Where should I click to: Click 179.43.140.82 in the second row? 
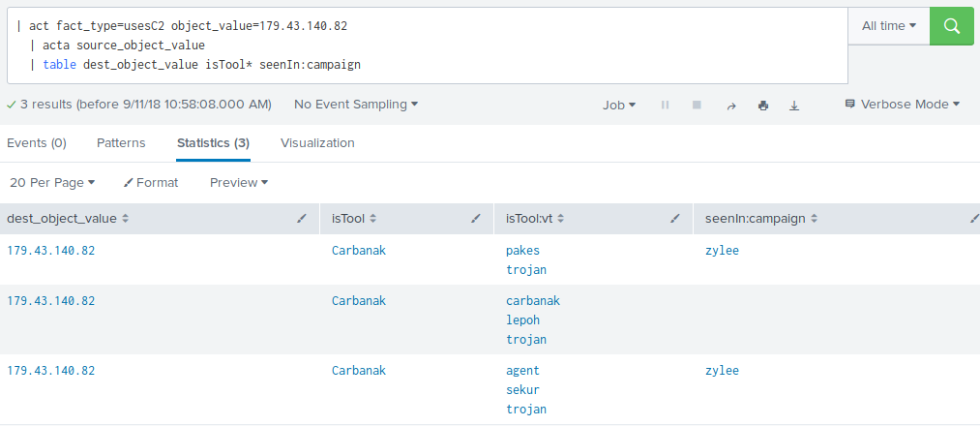coord(51,301)
